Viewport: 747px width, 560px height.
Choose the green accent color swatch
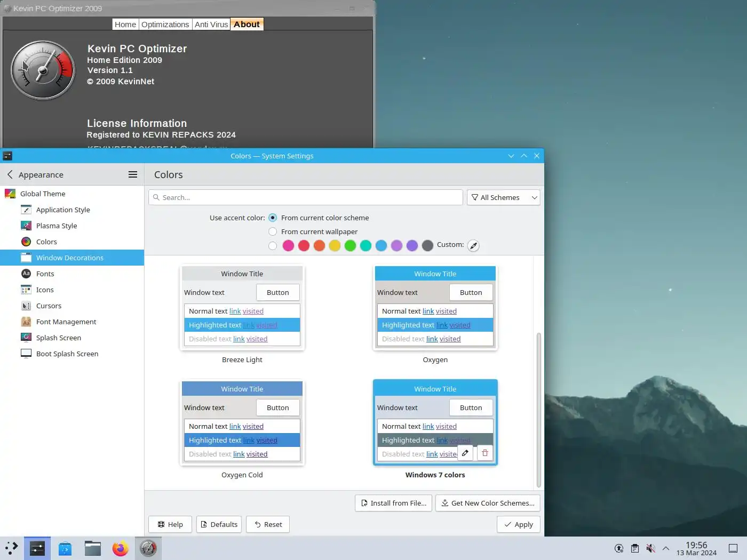point(350,245)
